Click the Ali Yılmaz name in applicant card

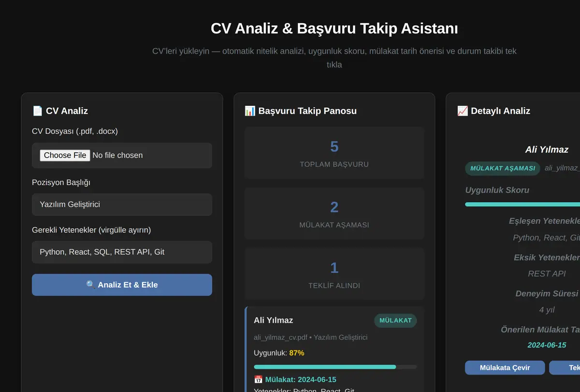click(x=274, y=320)
